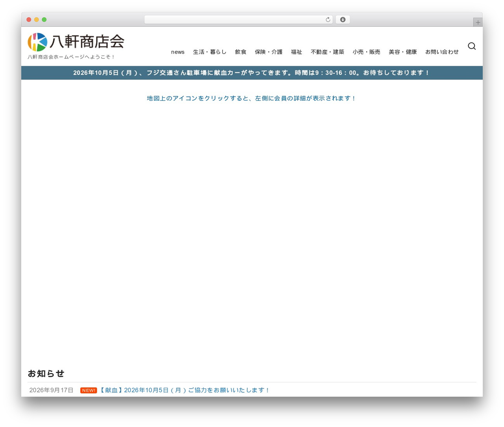Open the 美容・健康 menu
The image size is (504, 427).
tap(402, 52)
